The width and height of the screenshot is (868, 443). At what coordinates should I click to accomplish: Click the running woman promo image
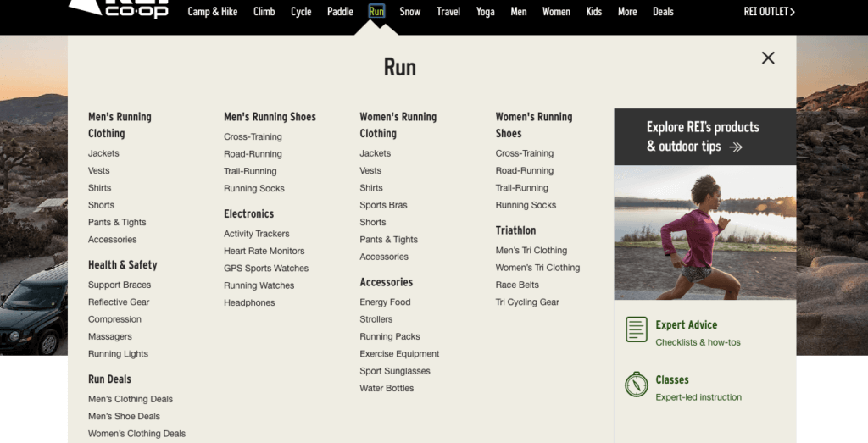click(705, 232)
